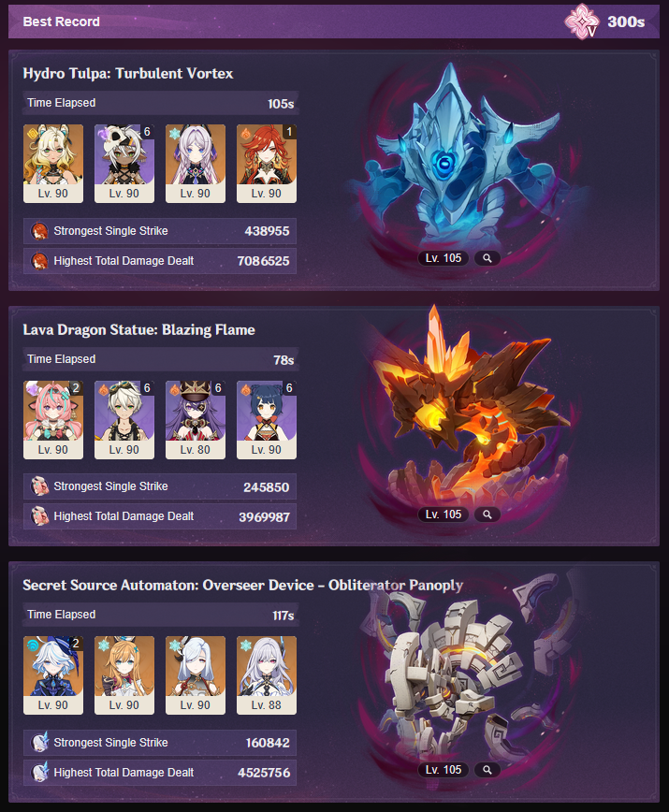Click the magnifier icon under Hydro Tulpa
The height and width of the screenshot is (812, 669).
tap(487, 258)
